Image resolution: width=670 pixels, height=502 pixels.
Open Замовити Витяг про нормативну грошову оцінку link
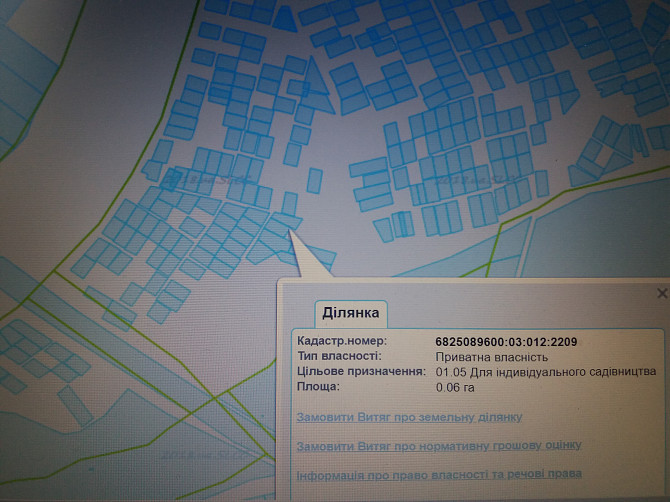coord(439,446)
